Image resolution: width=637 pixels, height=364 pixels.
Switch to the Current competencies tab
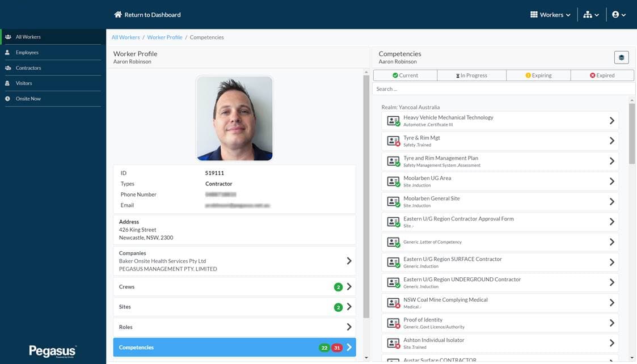coord(406,74)
